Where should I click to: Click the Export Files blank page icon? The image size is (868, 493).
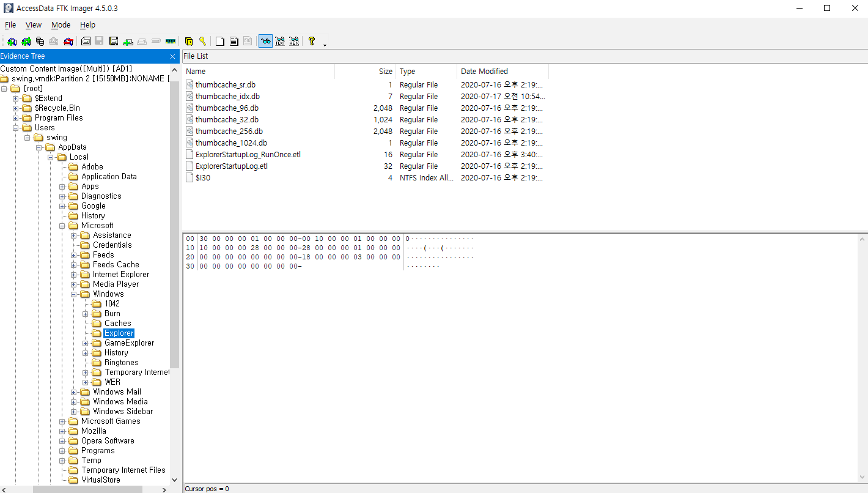(219, 41)
